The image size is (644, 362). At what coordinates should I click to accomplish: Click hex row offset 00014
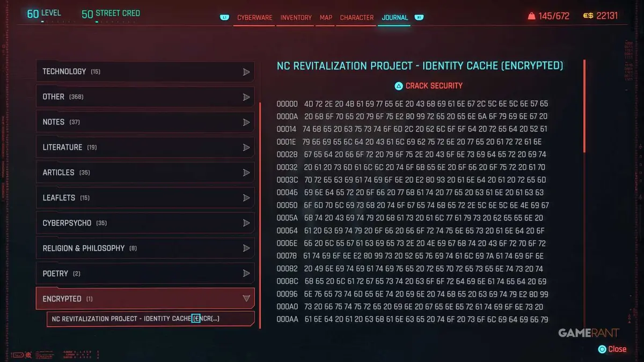click(287, 129)
